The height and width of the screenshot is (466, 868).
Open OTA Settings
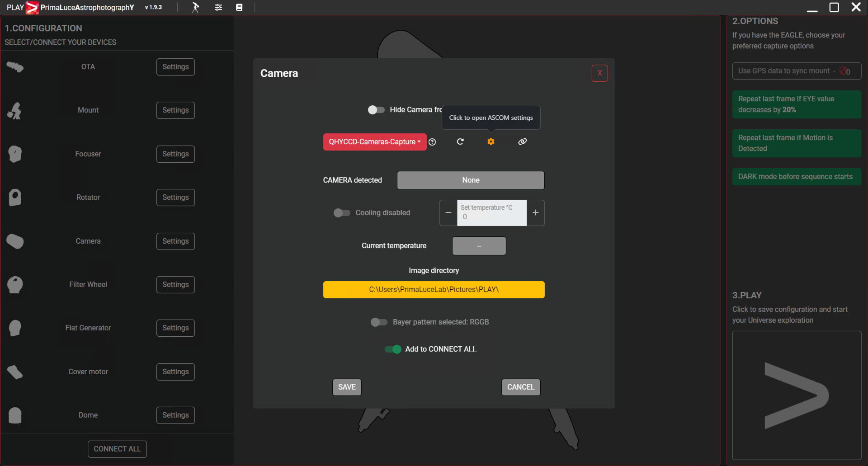tap(175, 67)
